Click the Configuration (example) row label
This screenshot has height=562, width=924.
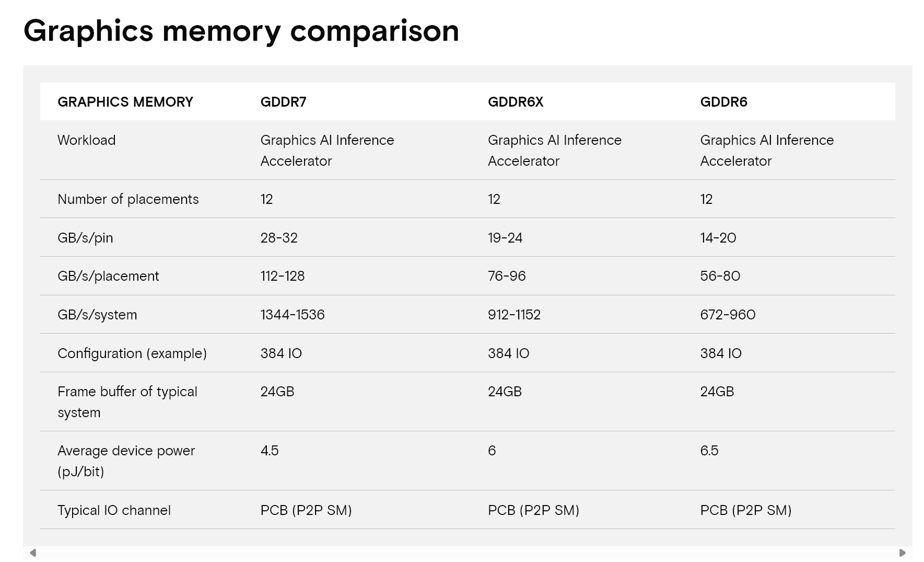(132, 353)
